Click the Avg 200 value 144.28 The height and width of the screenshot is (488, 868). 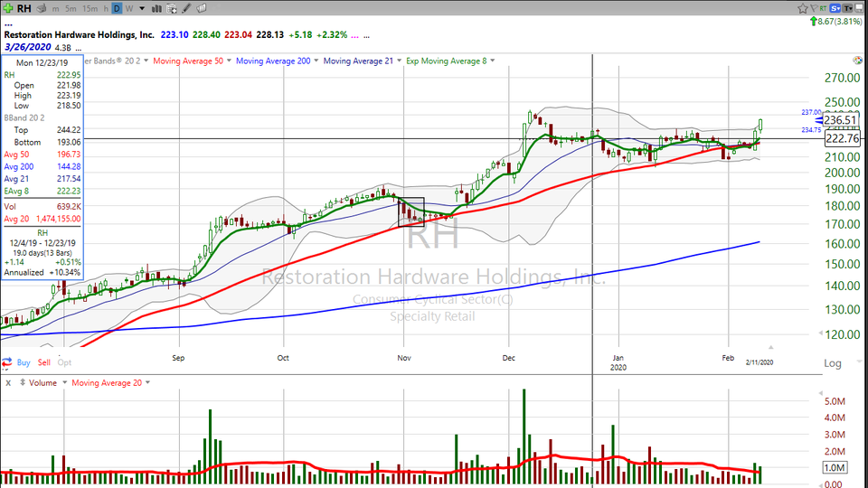[69, 166]
